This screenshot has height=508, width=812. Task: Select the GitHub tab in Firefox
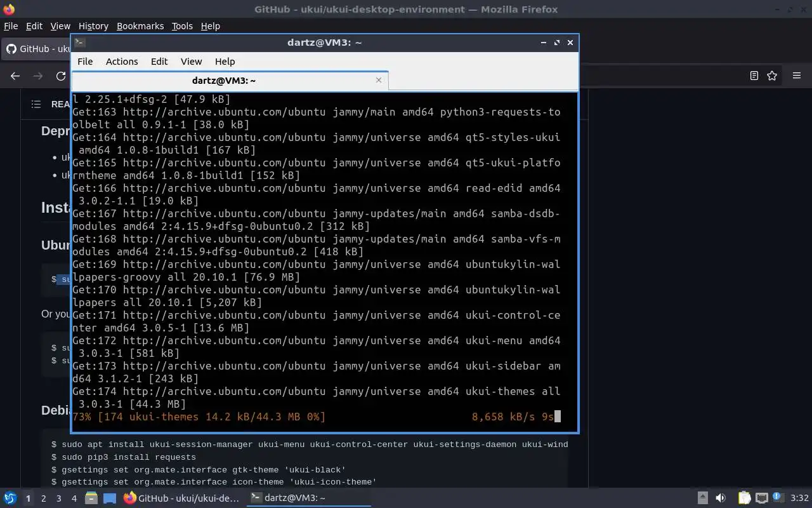[x=37, y=49]
